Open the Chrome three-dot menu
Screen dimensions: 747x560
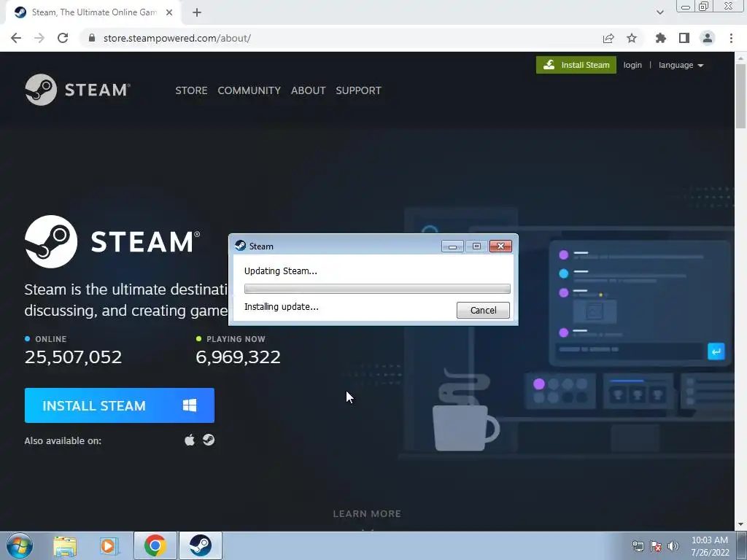(x=731, y=38)
